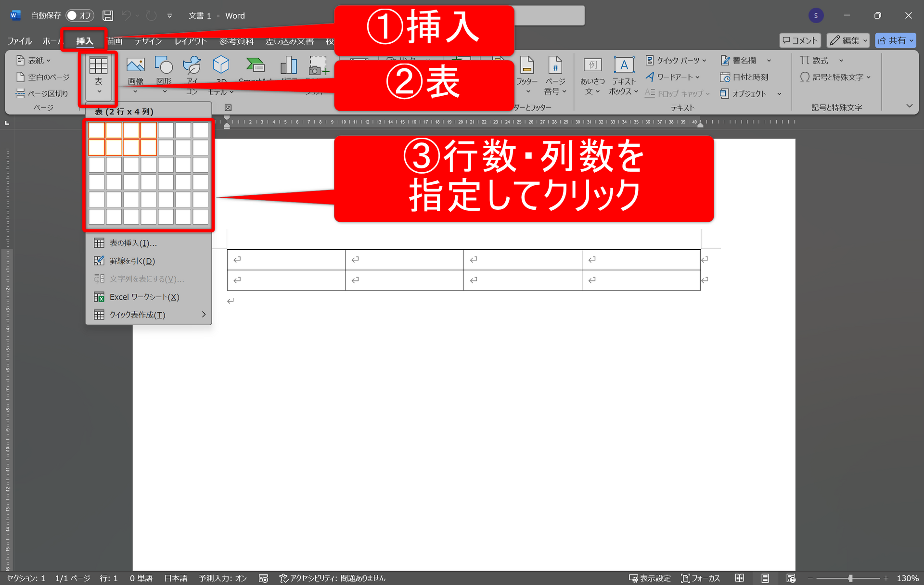Viewport: 924px width, 585px height.
Task: Enable フォーカス mode from the status bar
Action: pyautogui.click(x=700, y=578)
